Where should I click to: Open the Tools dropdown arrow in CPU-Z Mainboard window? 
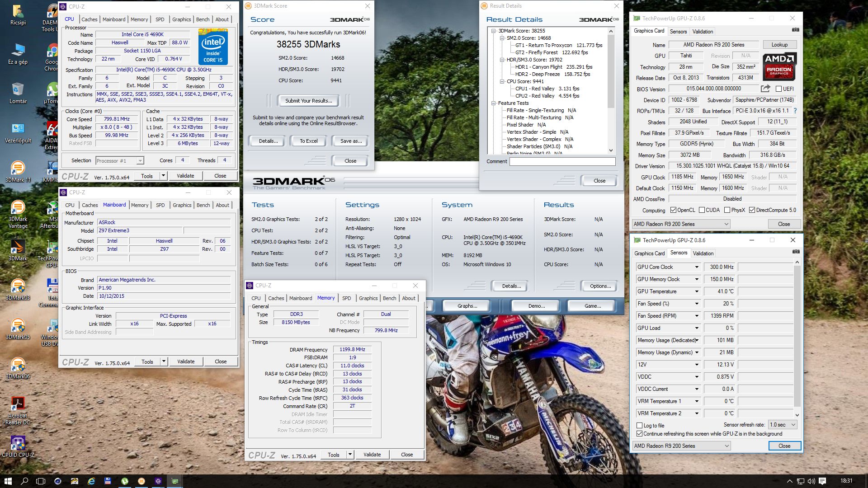pos(164,361)
